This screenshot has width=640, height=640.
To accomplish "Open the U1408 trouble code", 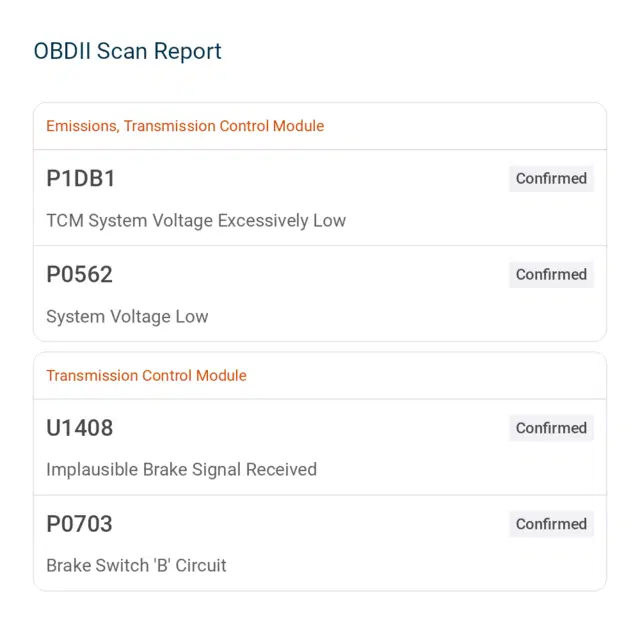I will 80,428.
